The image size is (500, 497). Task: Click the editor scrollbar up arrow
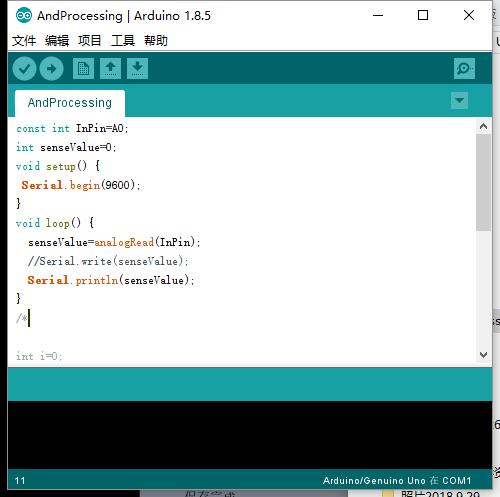tap(483, 126)
